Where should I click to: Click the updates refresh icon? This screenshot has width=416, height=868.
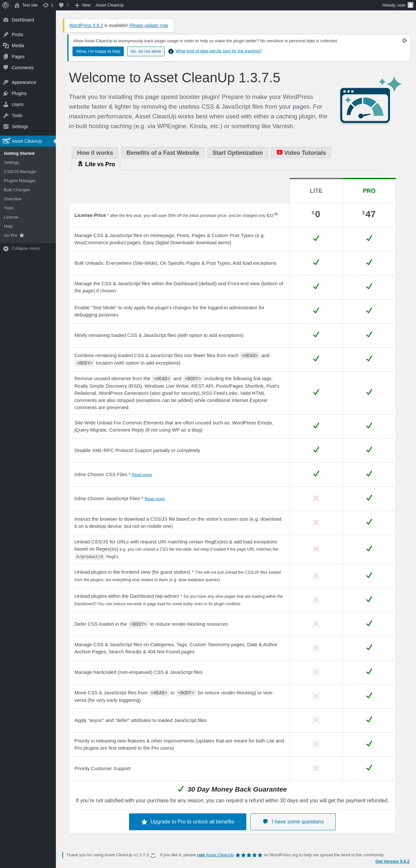(x=46, y=5)
